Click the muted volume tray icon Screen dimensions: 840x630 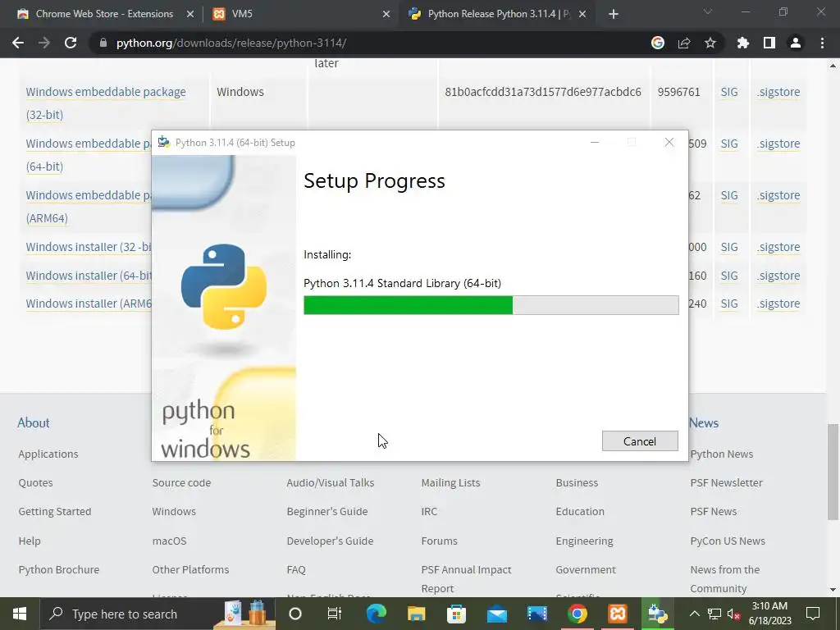pyautogui.click(x=733, y=614)
